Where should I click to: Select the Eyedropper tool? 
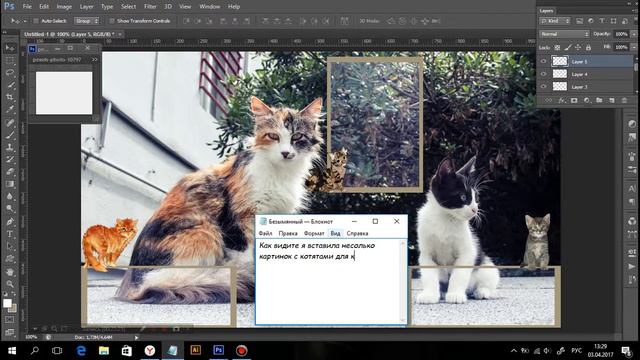10,110
